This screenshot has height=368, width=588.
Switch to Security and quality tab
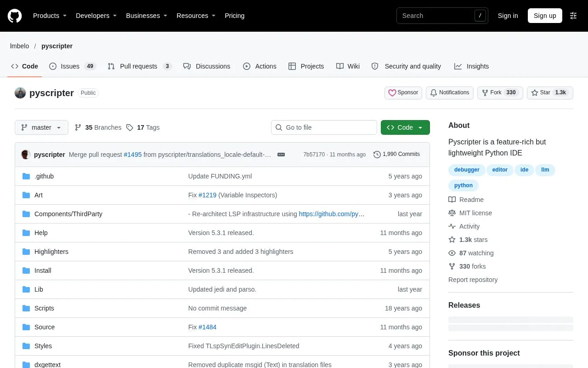[x=406, y=66]
